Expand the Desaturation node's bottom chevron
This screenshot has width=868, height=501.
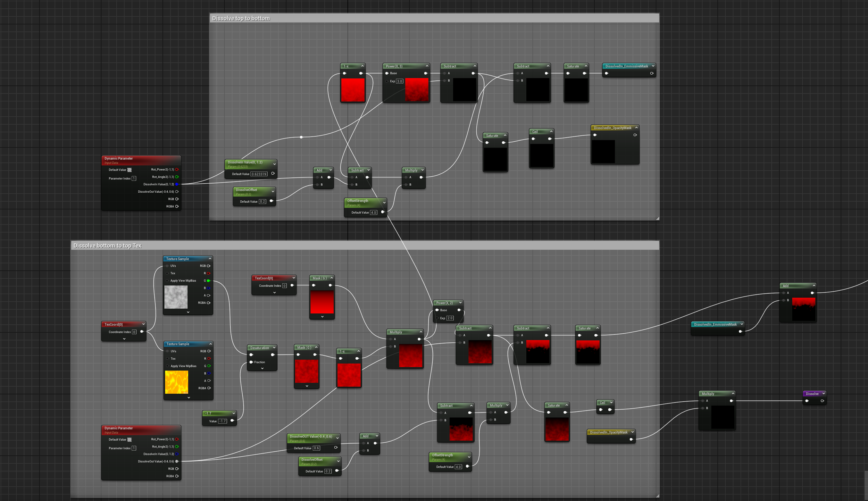pos(262,368)
